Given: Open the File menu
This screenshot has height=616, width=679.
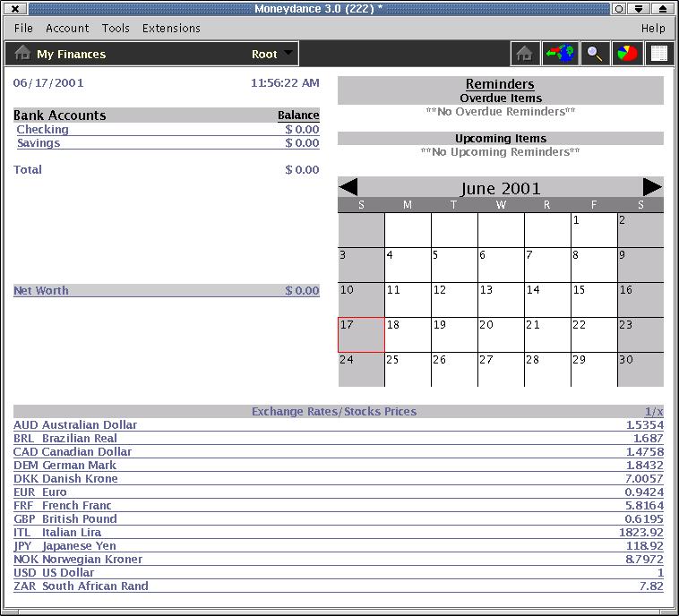Looking at the screenshot, I should 23,28.
